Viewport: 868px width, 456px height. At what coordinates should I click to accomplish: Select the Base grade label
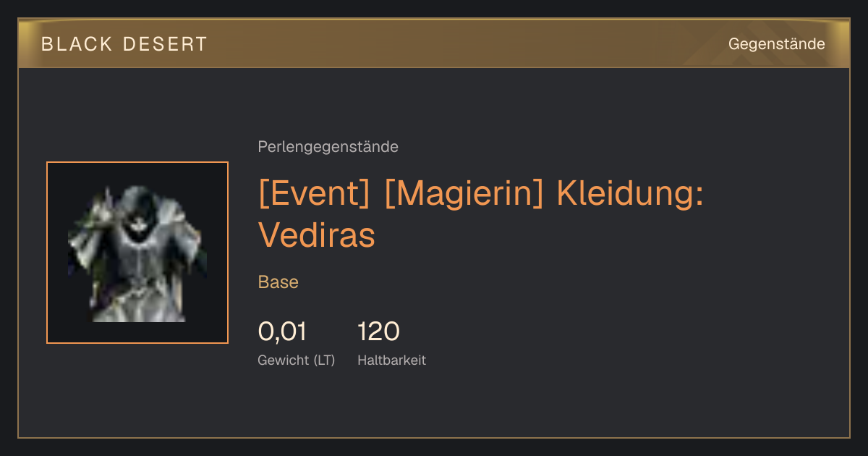tap(278, 282)
